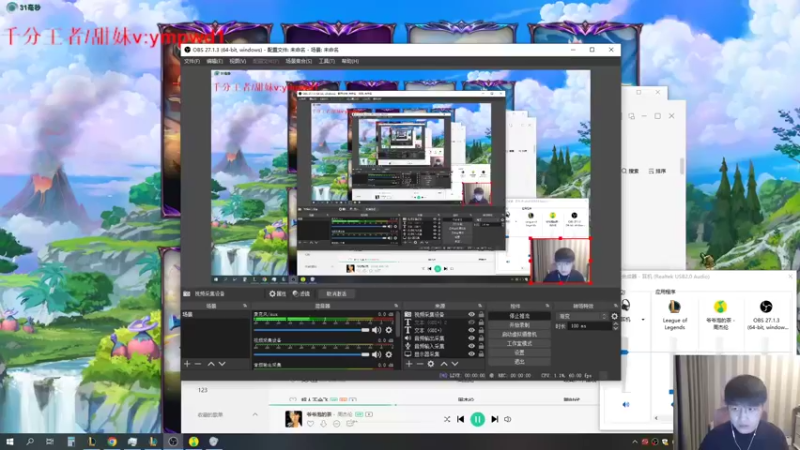This screenshot has width=800, height=450.
Task: Click 启动虚拟摄像机 button
Action: pyautogui.click(x=519, y=334)
